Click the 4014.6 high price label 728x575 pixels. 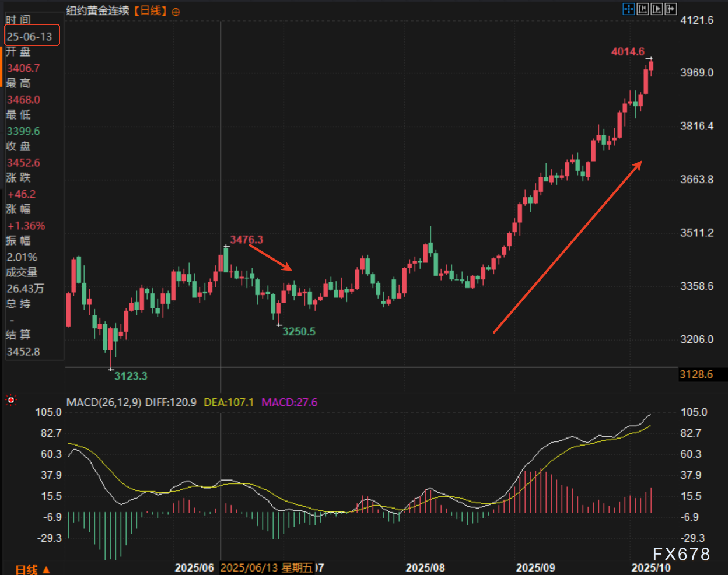pyautogui.click(x=628, y=52)
